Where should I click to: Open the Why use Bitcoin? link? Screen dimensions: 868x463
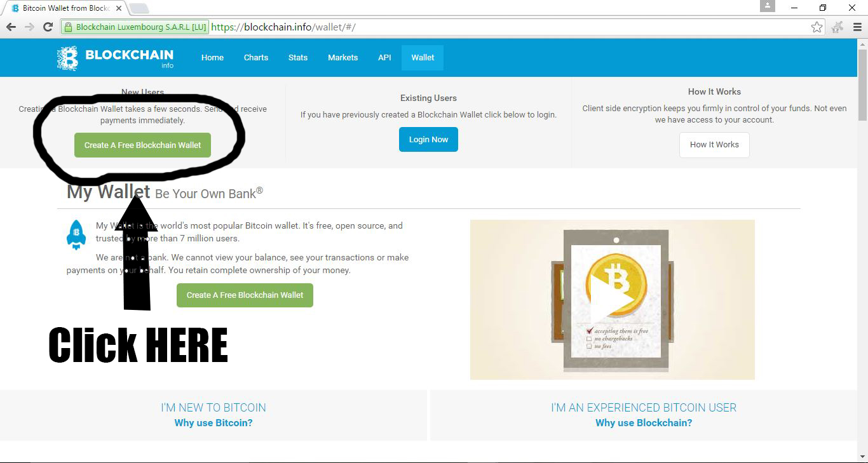pyautogui.click(x=214, y=423)
